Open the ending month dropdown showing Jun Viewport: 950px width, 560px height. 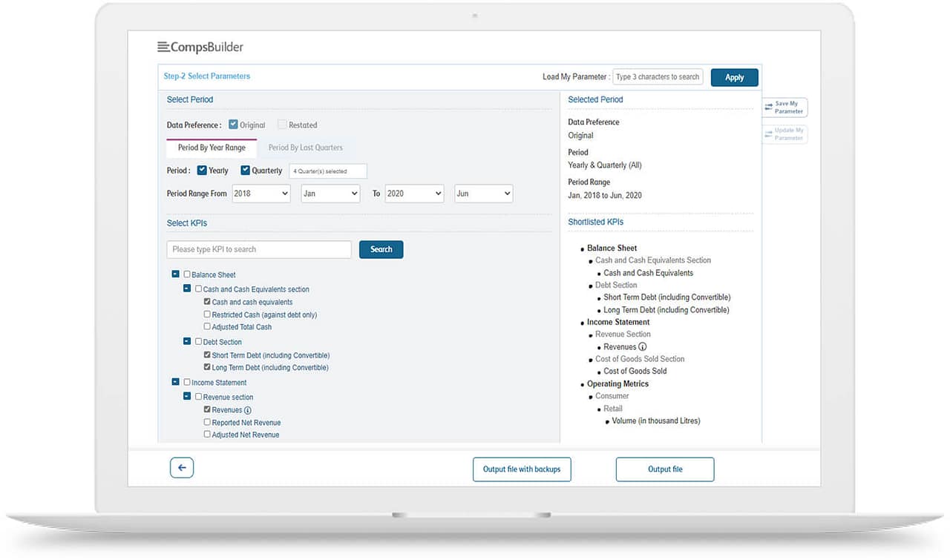[x=483, y=194]
